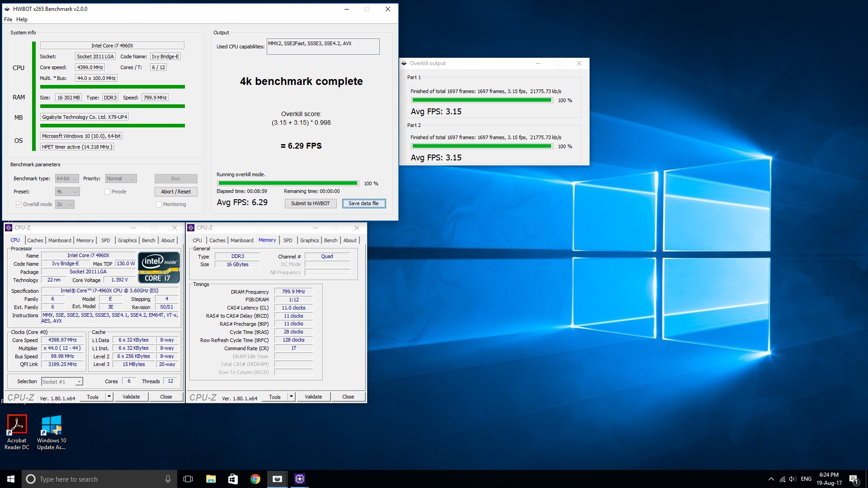Open SPD tab in right CPU-Z
The image size is (868, 488).
(x=288, y=240)
